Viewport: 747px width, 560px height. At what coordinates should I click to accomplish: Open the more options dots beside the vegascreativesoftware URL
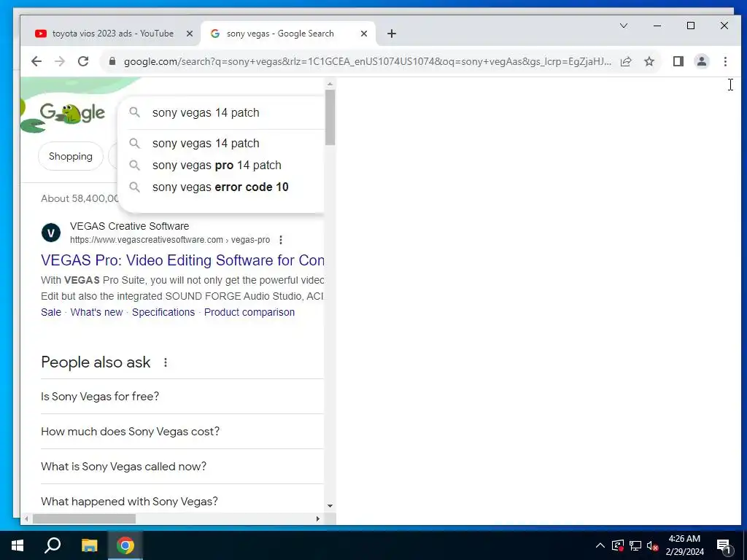(281, 239)
